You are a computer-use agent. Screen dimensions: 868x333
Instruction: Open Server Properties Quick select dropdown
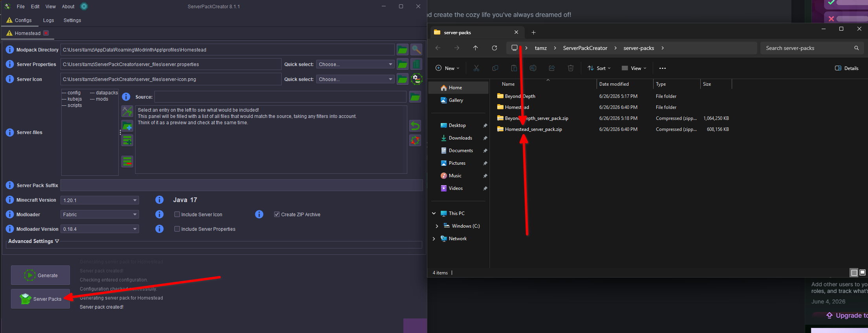pos(355,64)
